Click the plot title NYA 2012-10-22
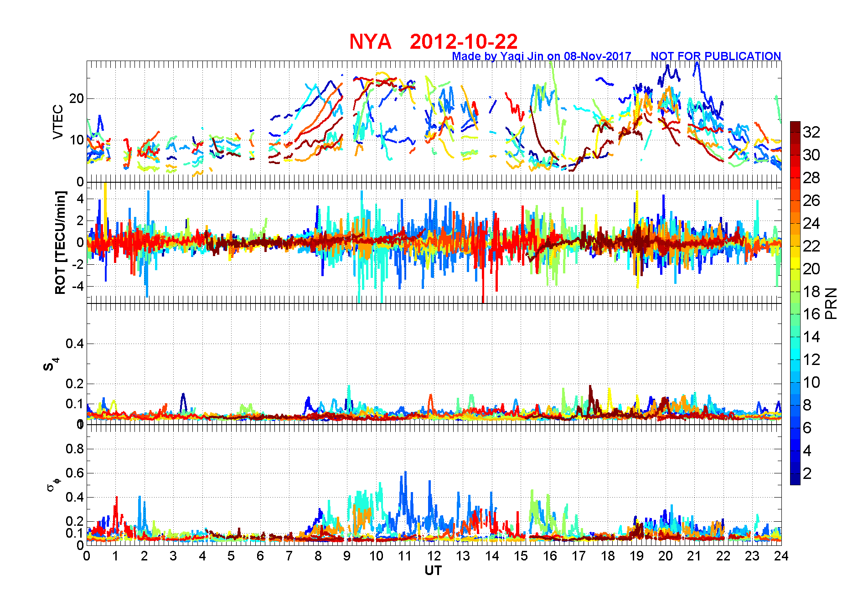Viewport: 868px width, 606px height. 434,42
